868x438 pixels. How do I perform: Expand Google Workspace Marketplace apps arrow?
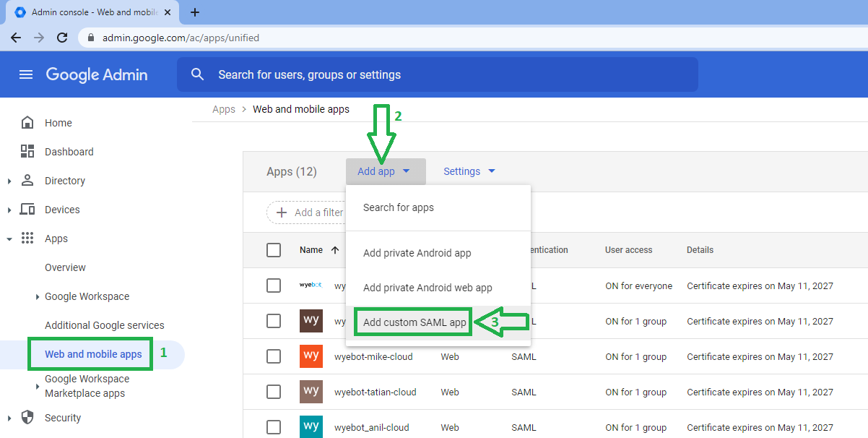tap(38, 387)
